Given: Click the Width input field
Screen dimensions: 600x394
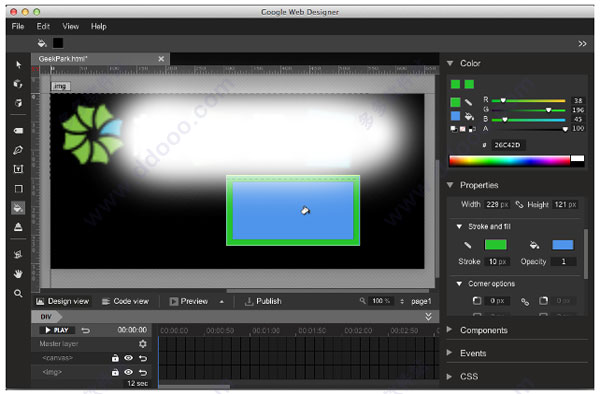Looking at the screenshot, I should [x=497, y=205].
